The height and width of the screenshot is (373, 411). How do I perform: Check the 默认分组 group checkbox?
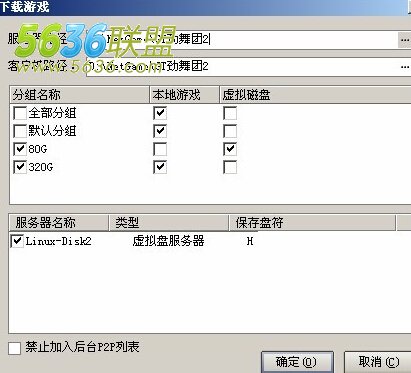(x=20, y=131)
